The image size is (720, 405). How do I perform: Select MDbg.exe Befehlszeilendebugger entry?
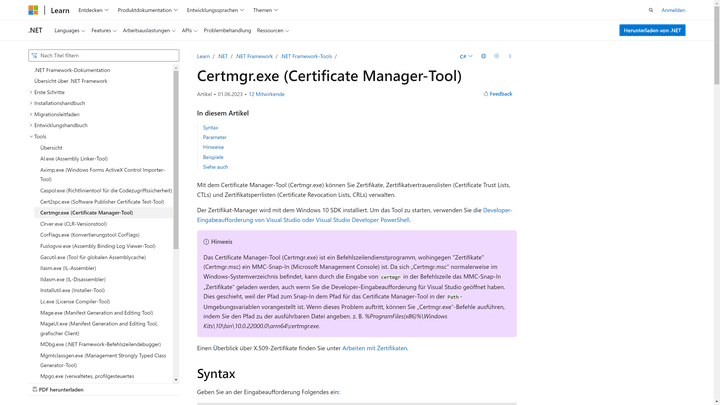[x=101, y=344]
